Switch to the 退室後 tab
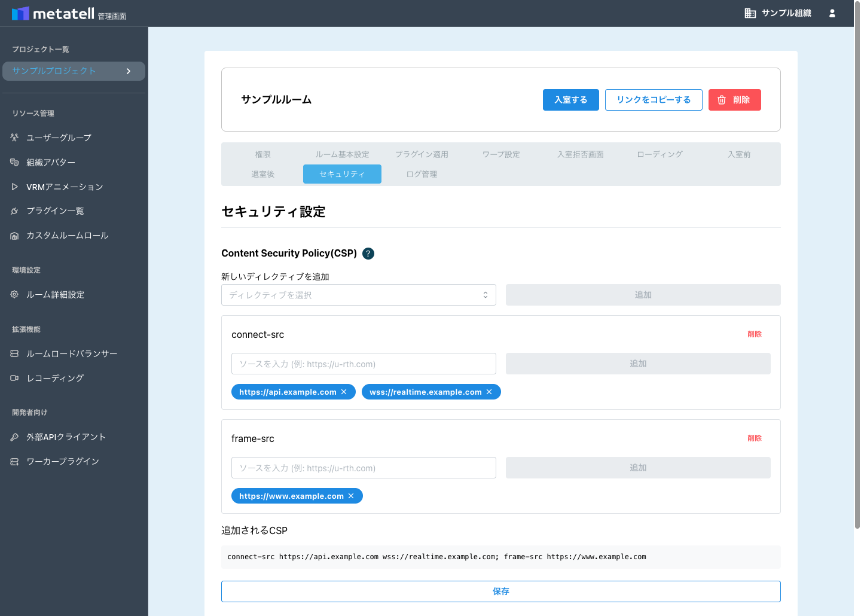Screen dimensions: 861x616 click(263, 174)
